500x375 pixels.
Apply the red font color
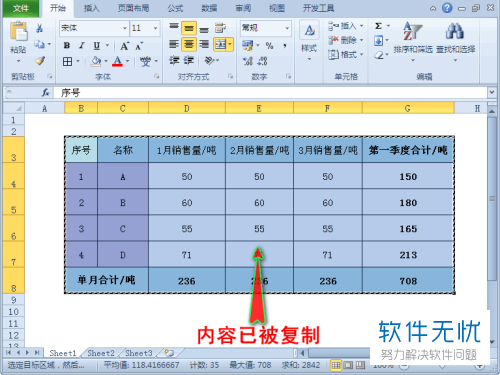point(117,61)
